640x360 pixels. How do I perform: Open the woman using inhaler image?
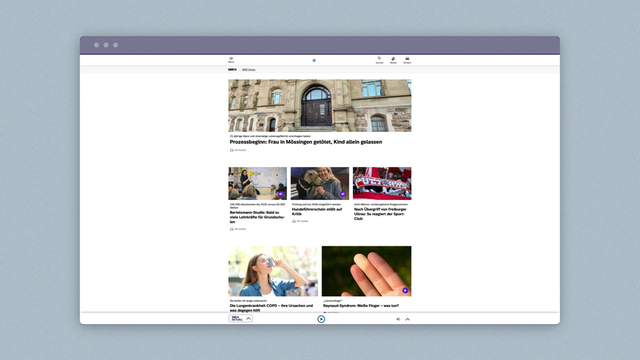273,271
